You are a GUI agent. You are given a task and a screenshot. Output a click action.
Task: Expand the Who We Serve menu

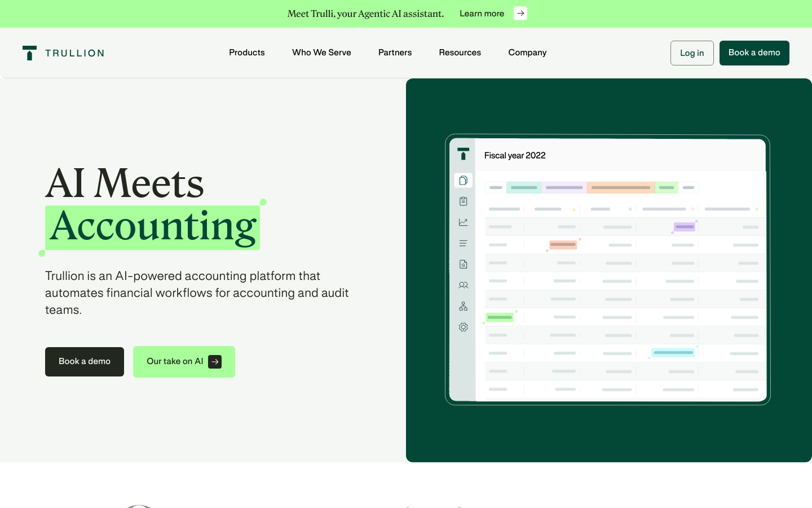point(321,52)
